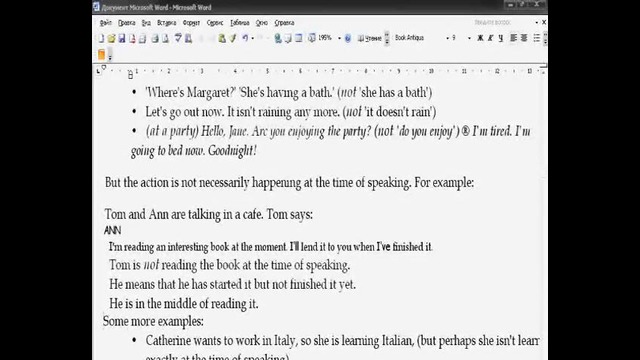This screenshot has height=360, width=640.
Task: Click the left indent marker on the ruler
Action: click(x=130, y=75)
